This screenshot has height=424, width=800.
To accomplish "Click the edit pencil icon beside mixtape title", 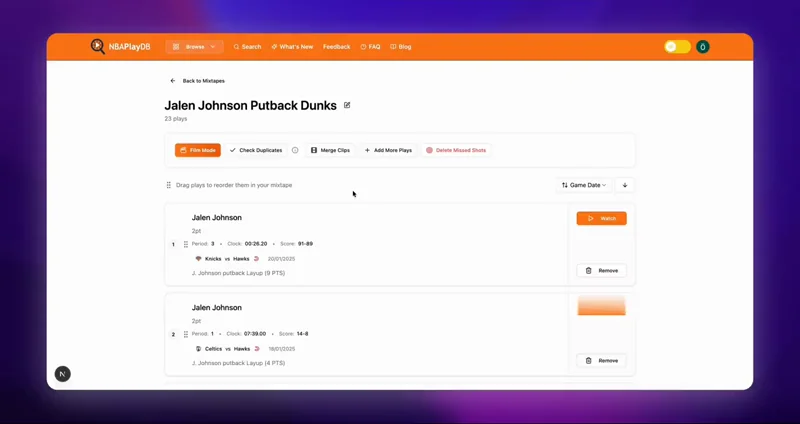I will point(347,105).
